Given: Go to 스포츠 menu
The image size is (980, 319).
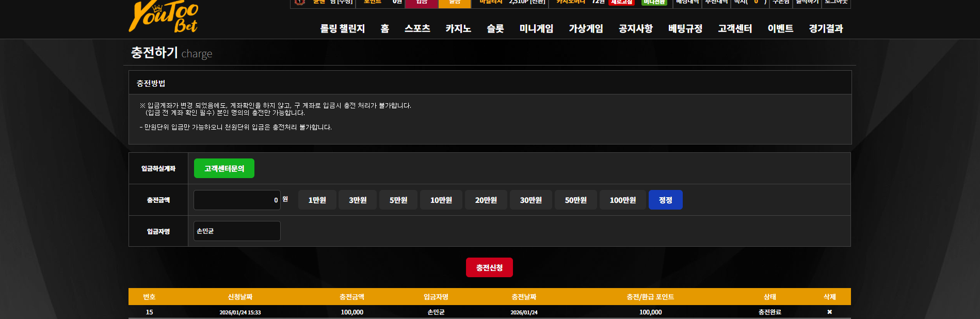Looking at the screenshot, I should [x=417, y=28].
